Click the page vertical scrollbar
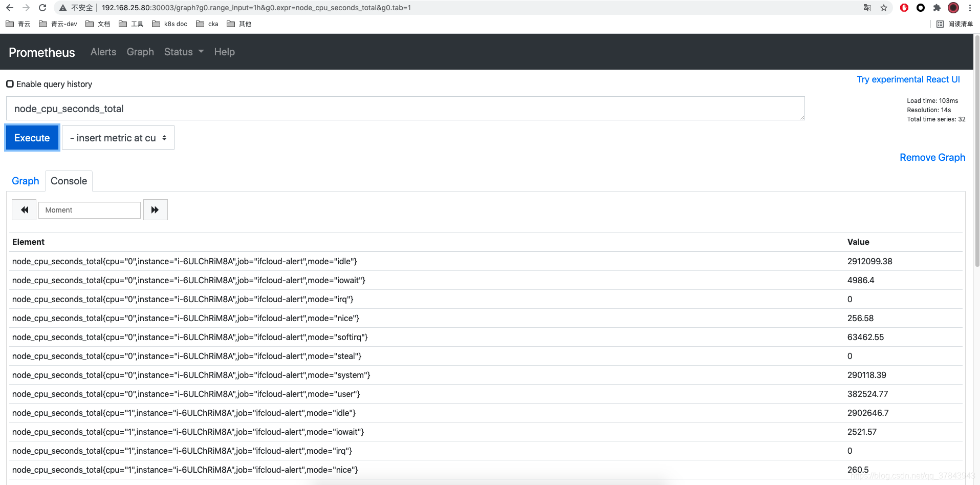Image resolution: width=980 pixels, height=485 pixels. coord(977,151)
